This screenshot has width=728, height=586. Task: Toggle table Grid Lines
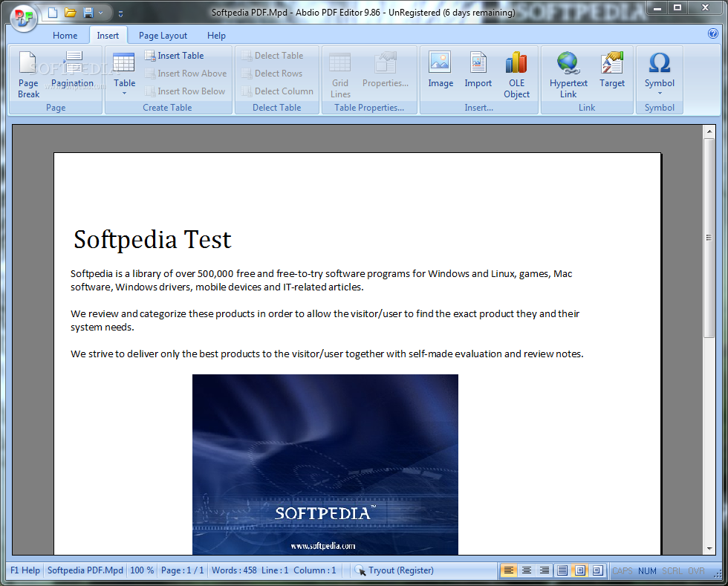(340, 75)
